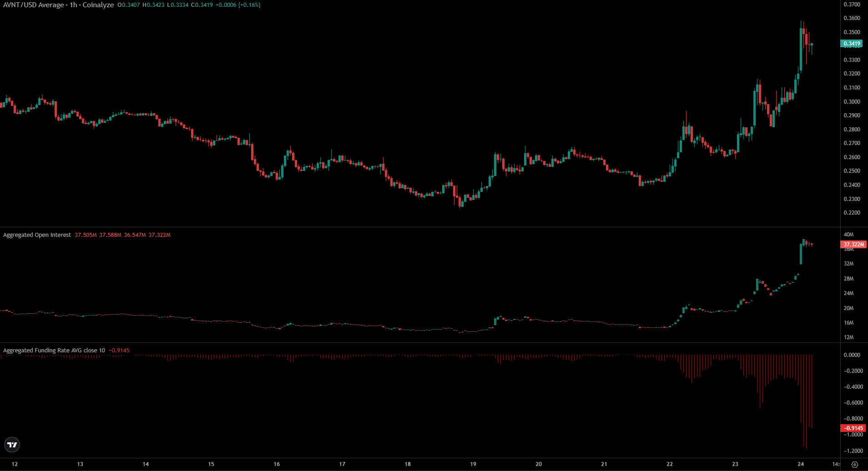The image size is (868, 471).
Task: Click the 40M label on the open interest scale
Action: point(850,235)
